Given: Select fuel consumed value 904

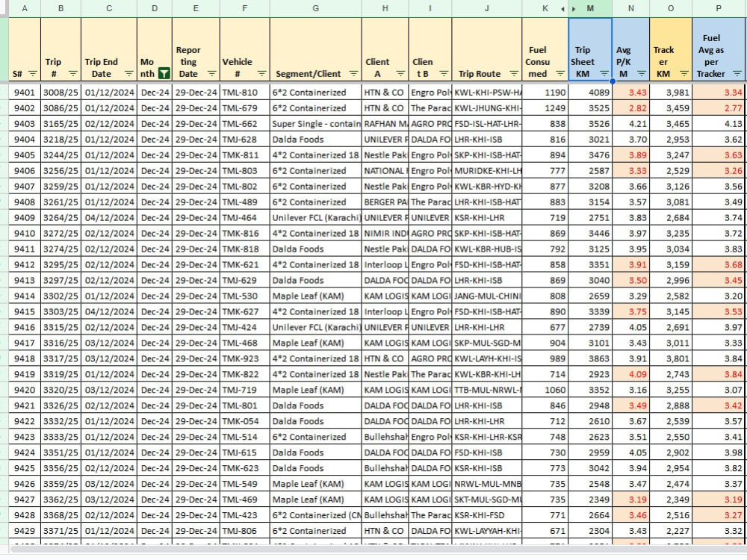Looking at the screenshot, I should click(545, 343).
